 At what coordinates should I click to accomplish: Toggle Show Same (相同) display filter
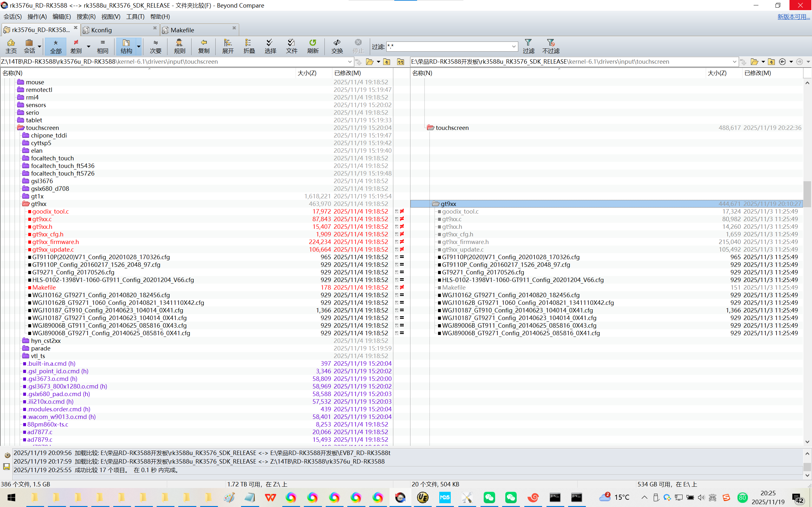[103, 46]
